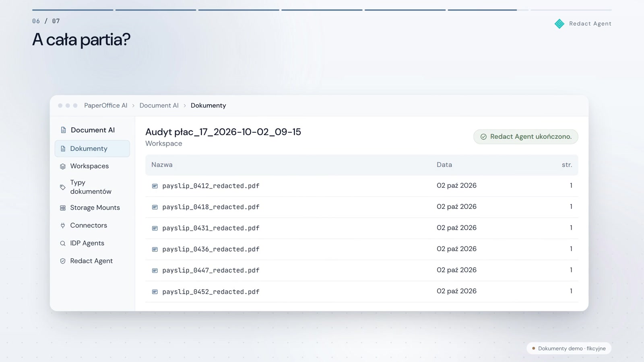The height and width of the screenshot is (362, 644).
Task: Click the Nazwa column header
Action: point(162,165)
